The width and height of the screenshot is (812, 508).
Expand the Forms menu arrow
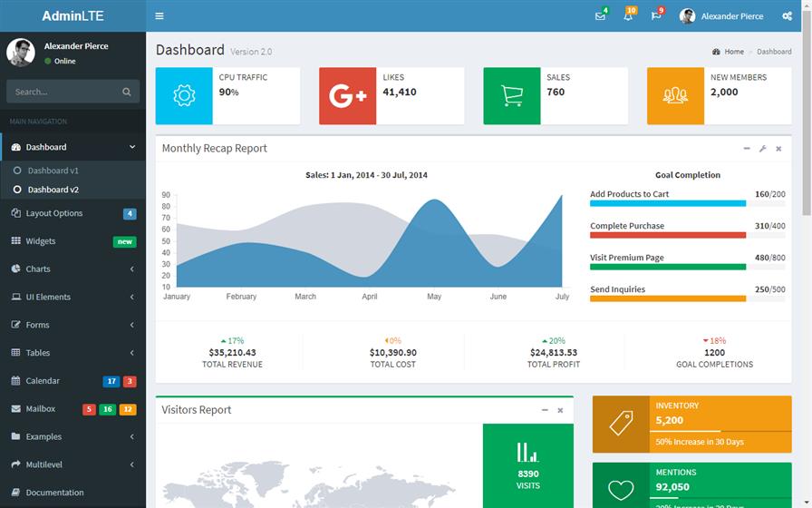coord(132,325)
